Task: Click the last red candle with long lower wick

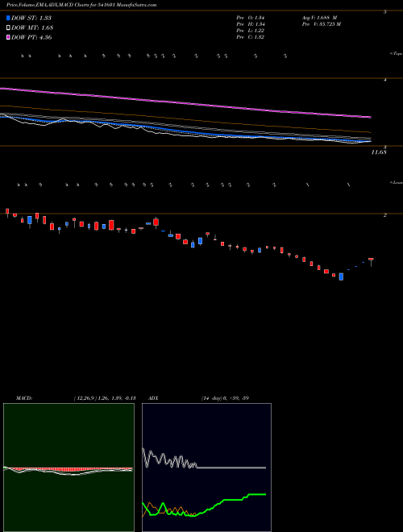Action: pos(371,262)
